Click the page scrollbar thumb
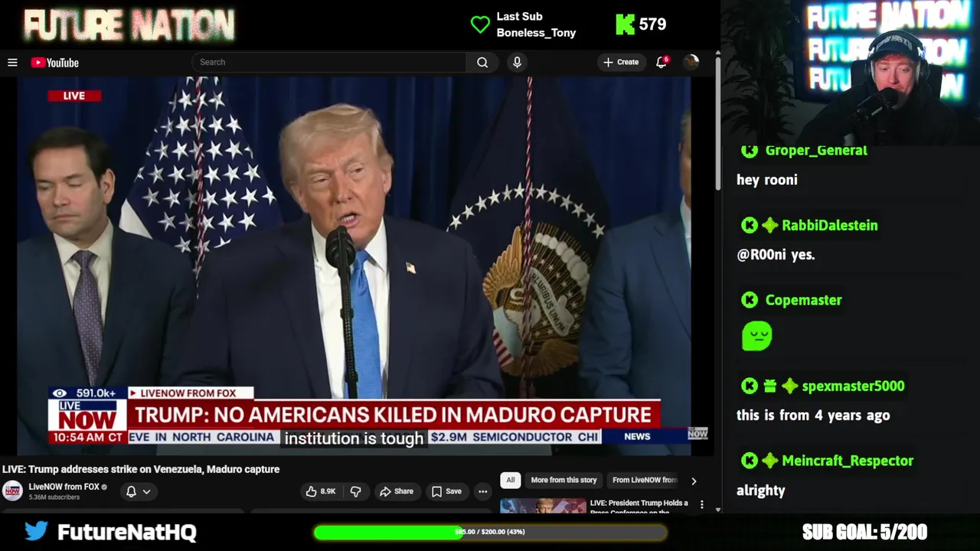The width and height of the screenshot is (980, 551). [x=717, y=122]
